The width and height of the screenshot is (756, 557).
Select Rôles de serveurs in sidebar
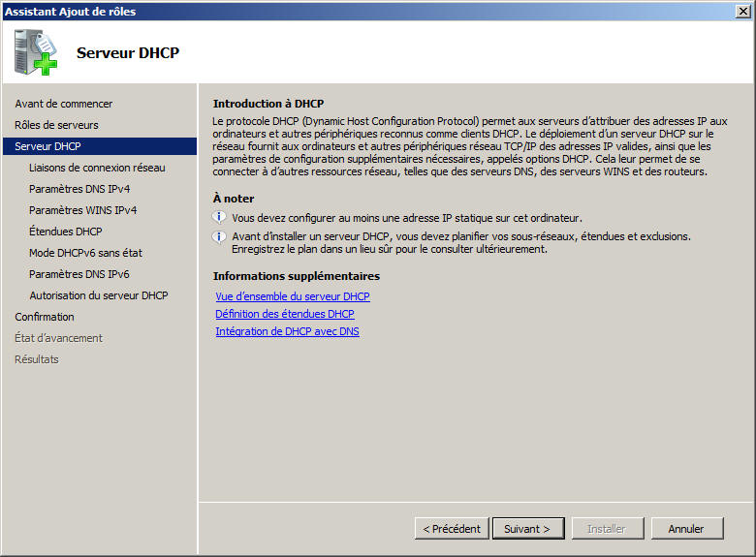56,125
